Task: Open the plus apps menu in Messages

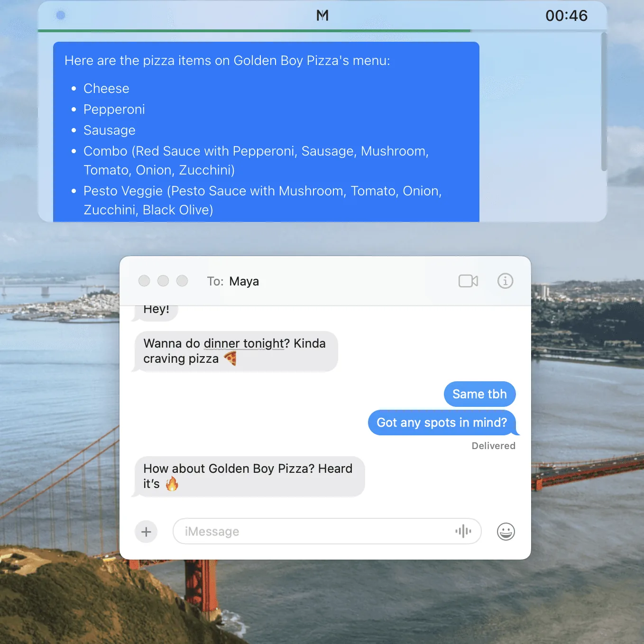Action: [146, 532]
